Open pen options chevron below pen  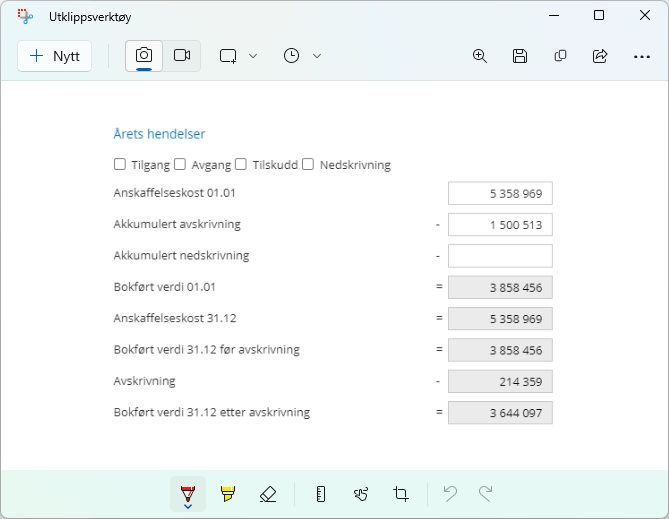coord(188,507)
